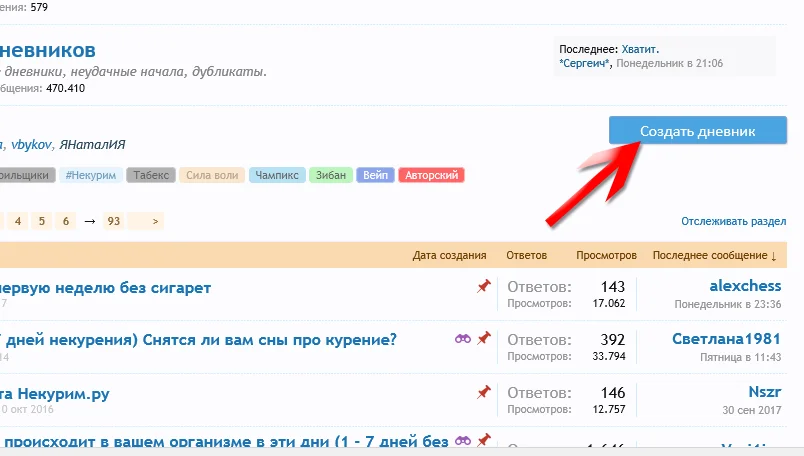804x456 pixels.
Task: Go to page 6
Action: 66,221
